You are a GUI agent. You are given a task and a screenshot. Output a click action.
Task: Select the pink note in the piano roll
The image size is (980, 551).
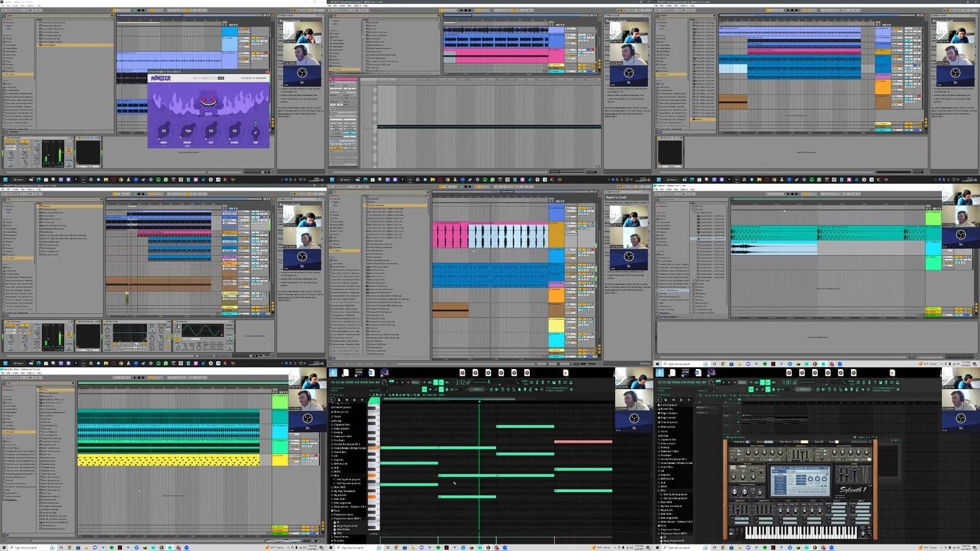click(x=582, y=441)
